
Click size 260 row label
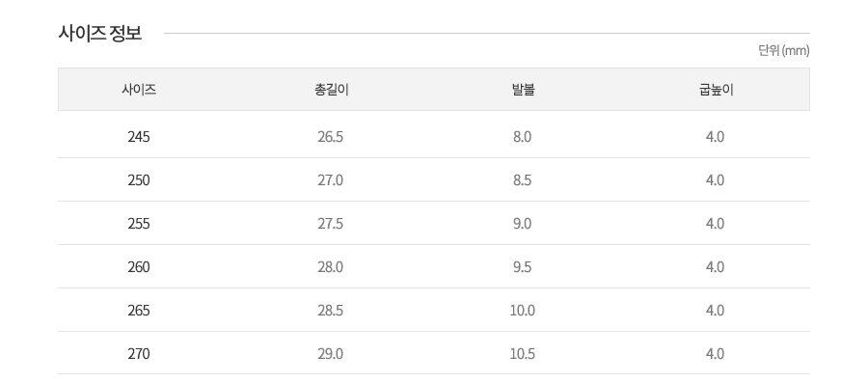[138, 267]
